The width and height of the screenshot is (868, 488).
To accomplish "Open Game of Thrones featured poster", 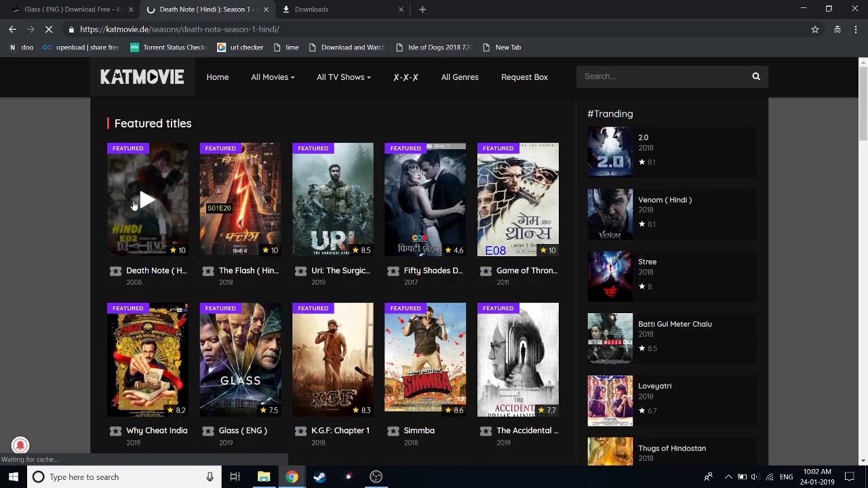I will 518,199.
